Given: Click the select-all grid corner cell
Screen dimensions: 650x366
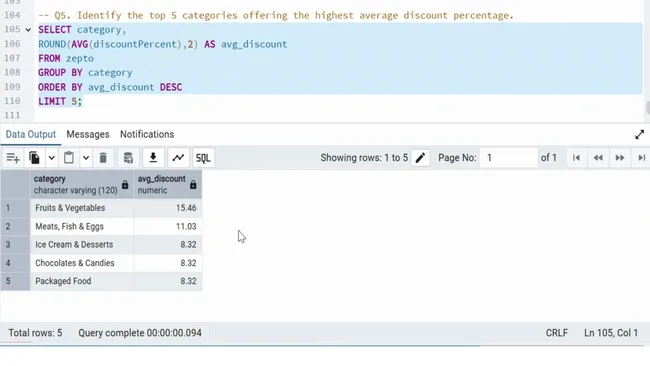Looking at the screenshot, I should tap(15, 184).
